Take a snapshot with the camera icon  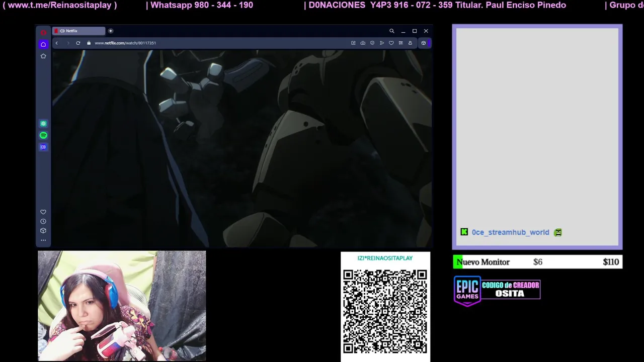point(363,43)
